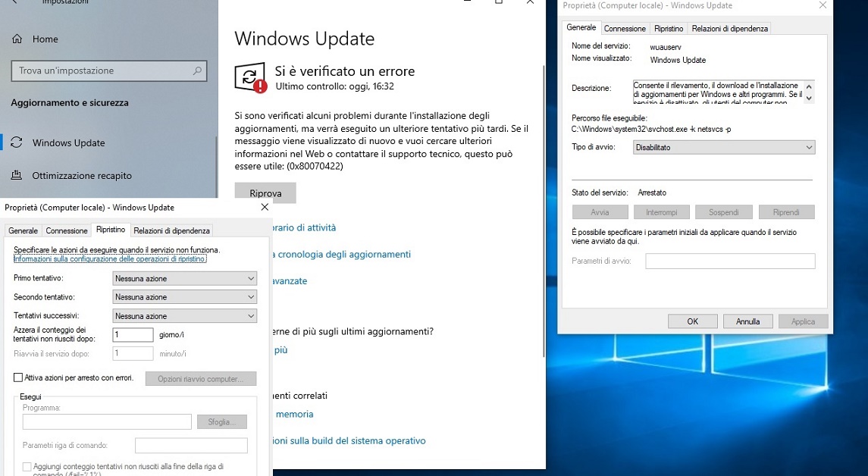Open the operazioni di ripristino info link
The width and height of the screenshot is (868, 476).
point(110,259)
